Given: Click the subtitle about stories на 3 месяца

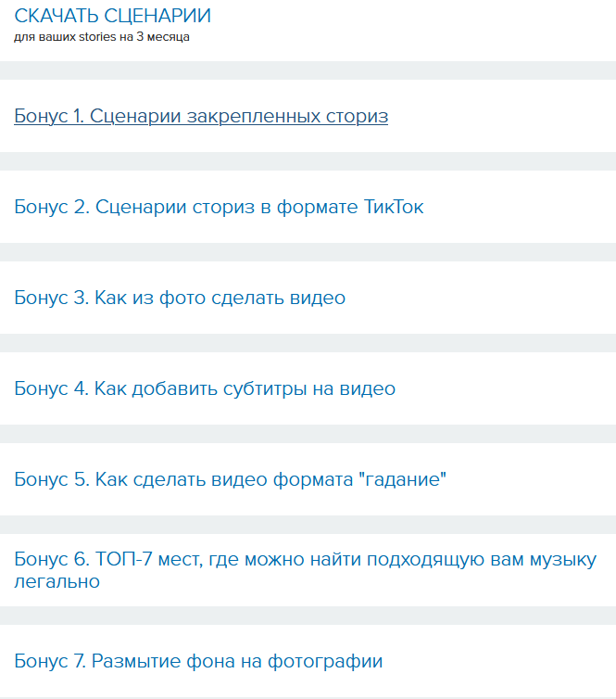Looking at the screenshot, I should pyautogui.click(x=102, y=38).
